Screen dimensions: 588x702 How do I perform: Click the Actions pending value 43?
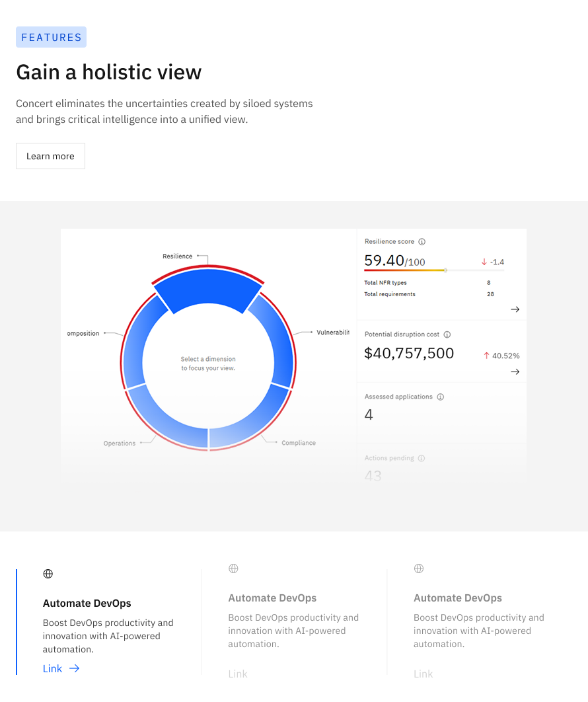coord(373,475)
